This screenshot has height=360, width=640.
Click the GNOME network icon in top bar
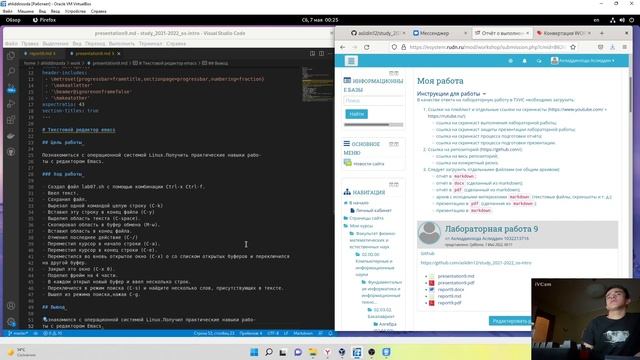[613, 20]
